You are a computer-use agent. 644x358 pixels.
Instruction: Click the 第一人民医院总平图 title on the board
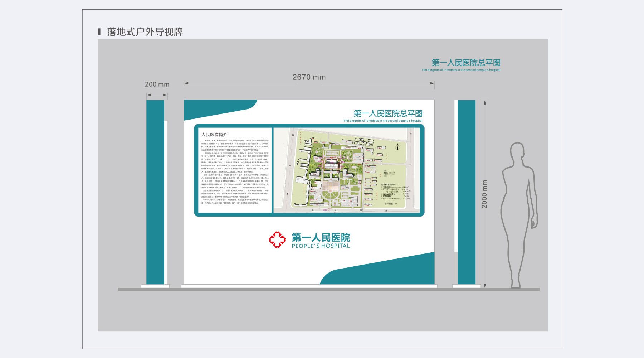point(388,113)
